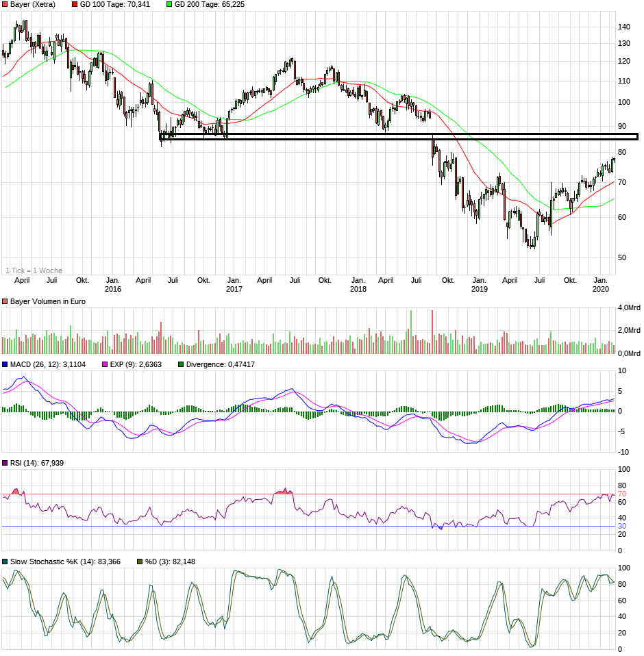Click the teal Slow Stochastic %K legend square

(x=5, y=562)
